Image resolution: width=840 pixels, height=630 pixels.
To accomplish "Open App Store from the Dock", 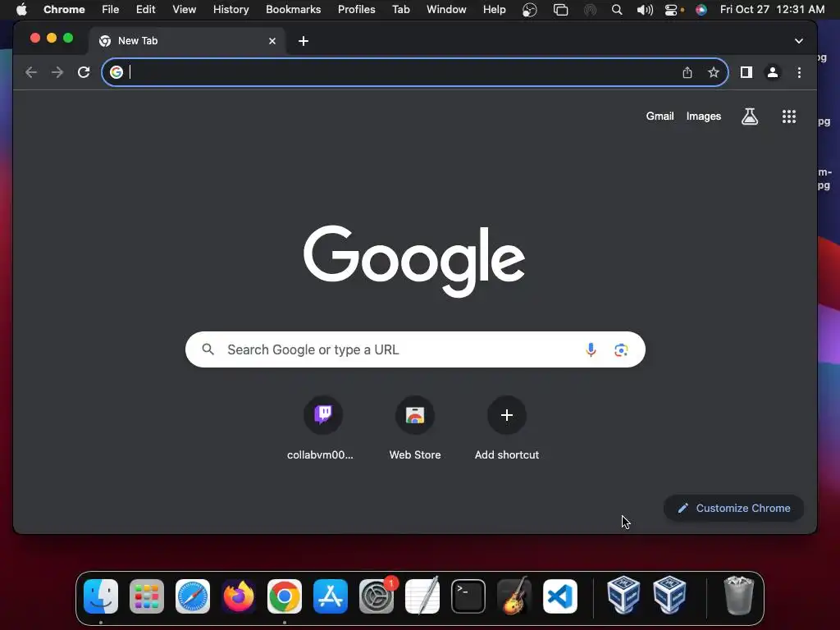I will point(331,596).
